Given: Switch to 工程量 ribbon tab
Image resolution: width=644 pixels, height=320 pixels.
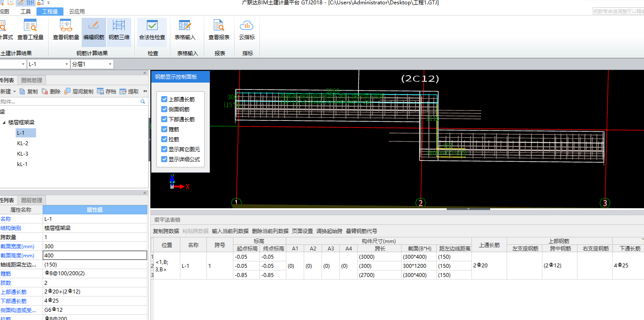Looking at the screenshot, I should point(50,12).
